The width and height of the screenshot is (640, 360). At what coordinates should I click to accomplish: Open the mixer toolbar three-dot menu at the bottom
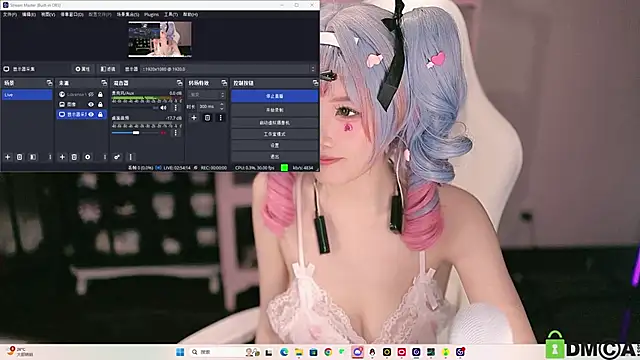point(131,157)
